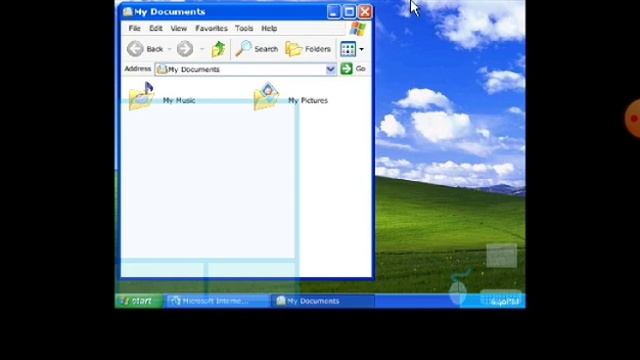Open the Help menu
The width and height of the screenshot is (640, 360).
click(x=269, y=28)
